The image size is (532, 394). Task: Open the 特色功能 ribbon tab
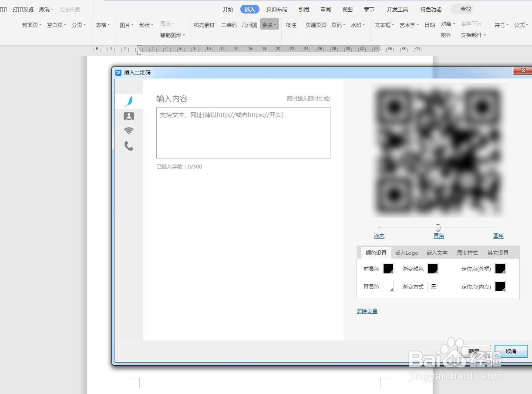click(x=431, y=9)
